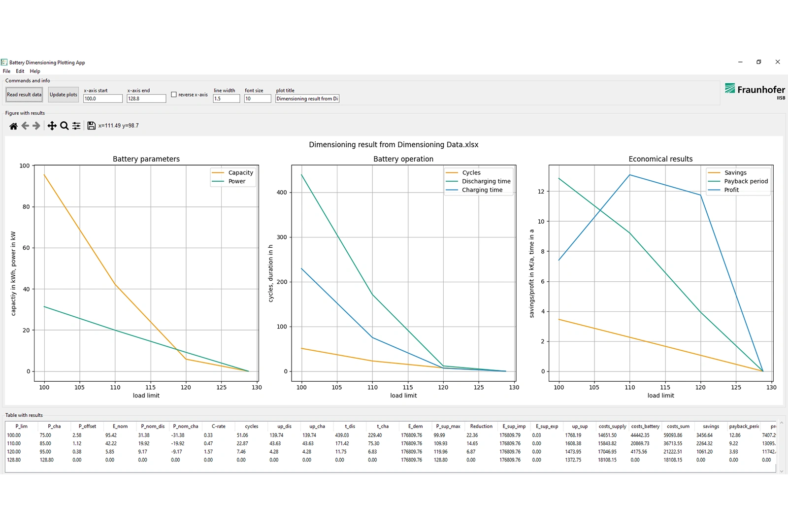Open the File menu
Viewport: 788px width, 532px height.
click(6, 71)
